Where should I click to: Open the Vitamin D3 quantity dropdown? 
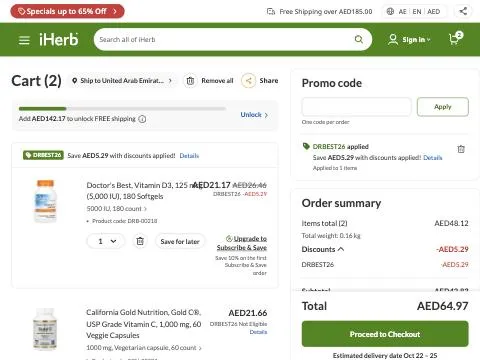point(106,241)
